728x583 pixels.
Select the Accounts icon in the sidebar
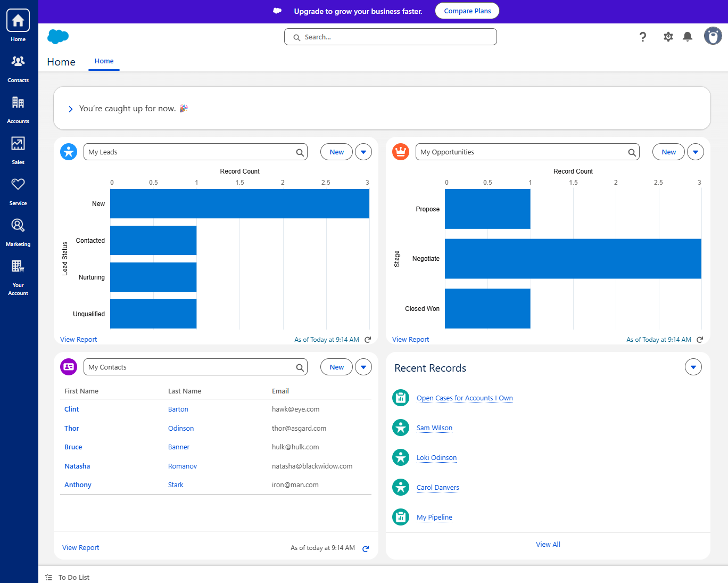(x=18, y=108)
